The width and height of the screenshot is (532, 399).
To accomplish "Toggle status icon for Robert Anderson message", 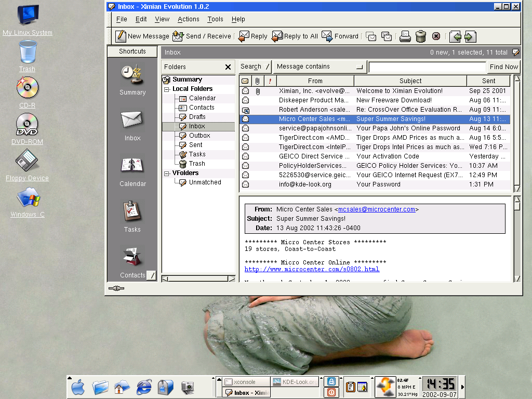I will (245, 110).
